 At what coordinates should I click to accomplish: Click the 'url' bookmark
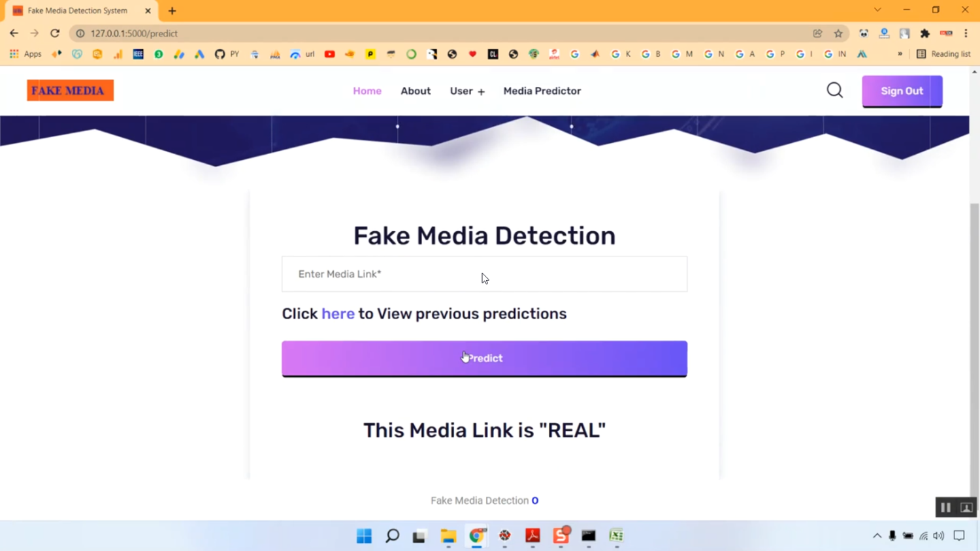click(x=302, y=54)
